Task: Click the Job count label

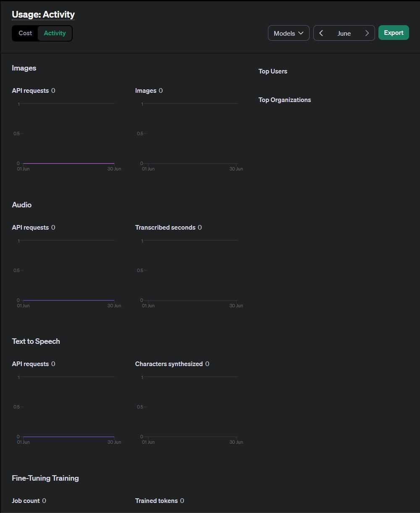Action: click(26, 501)
